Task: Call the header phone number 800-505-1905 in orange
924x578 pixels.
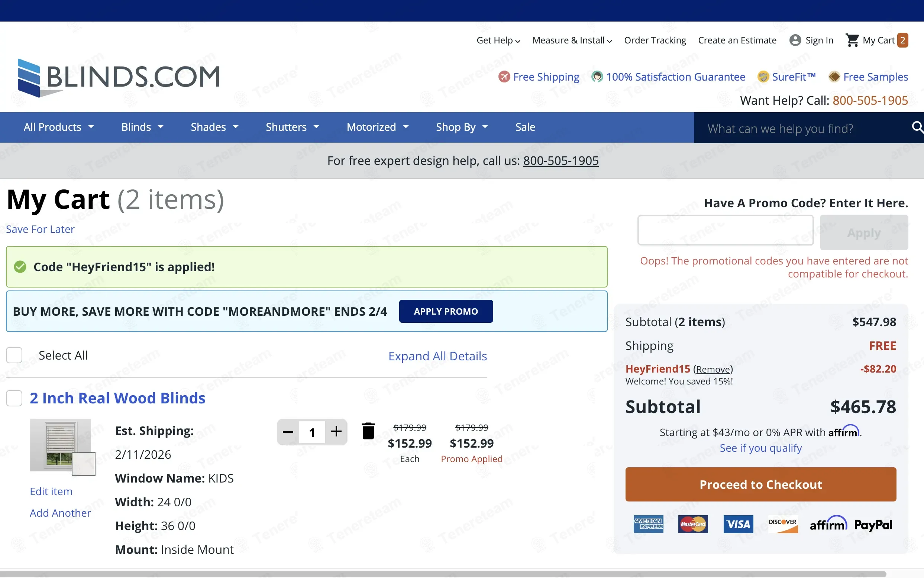Action: coord(870,100)
